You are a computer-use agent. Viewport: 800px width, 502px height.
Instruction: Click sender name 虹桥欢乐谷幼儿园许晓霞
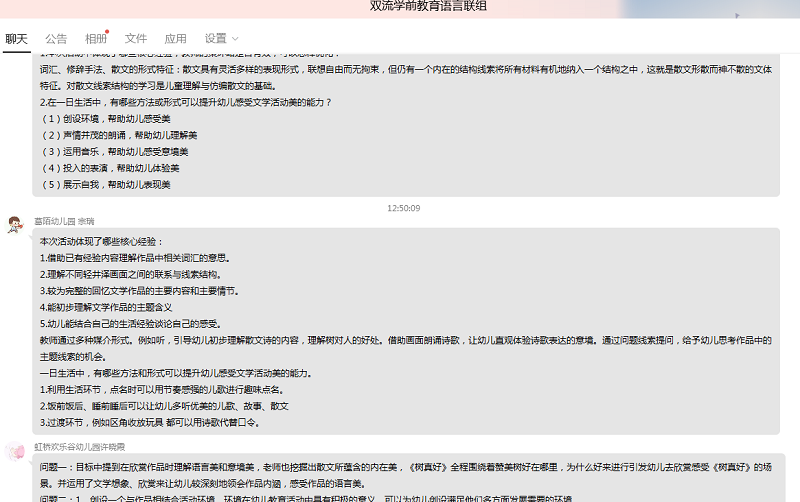click(80, 447)
